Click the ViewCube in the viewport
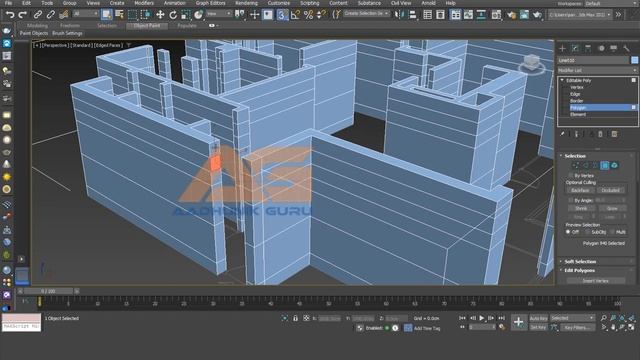 [x=532, y=64]
